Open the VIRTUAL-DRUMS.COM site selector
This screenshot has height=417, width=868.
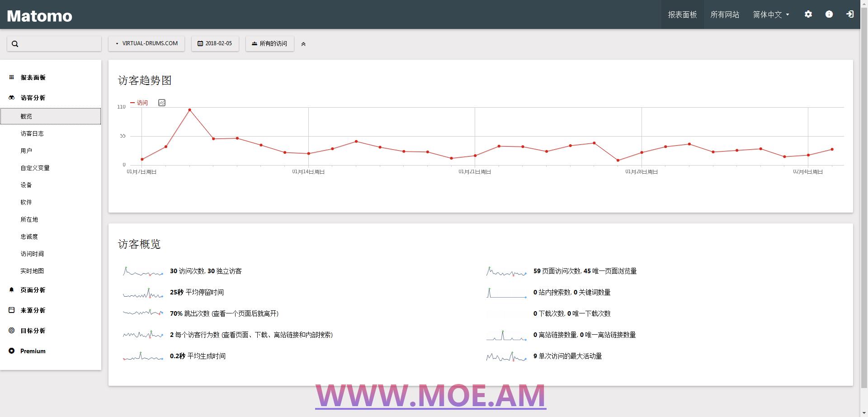tap(146, 43)
